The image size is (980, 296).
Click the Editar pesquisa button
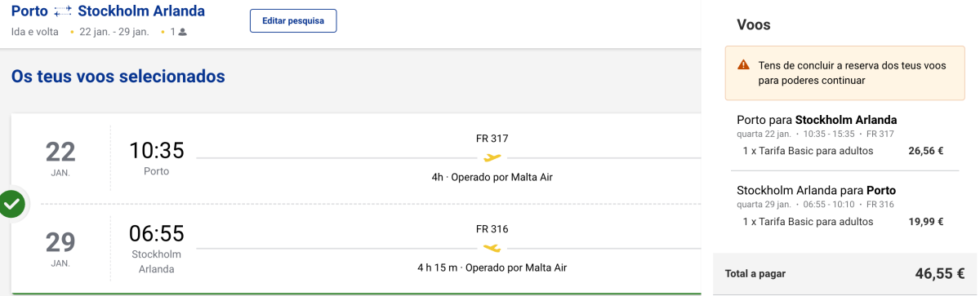click(293, 20)
